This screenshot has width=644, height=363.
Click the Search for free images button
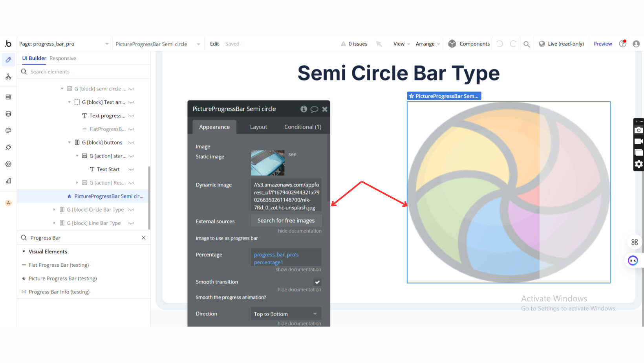pos(286,221)
